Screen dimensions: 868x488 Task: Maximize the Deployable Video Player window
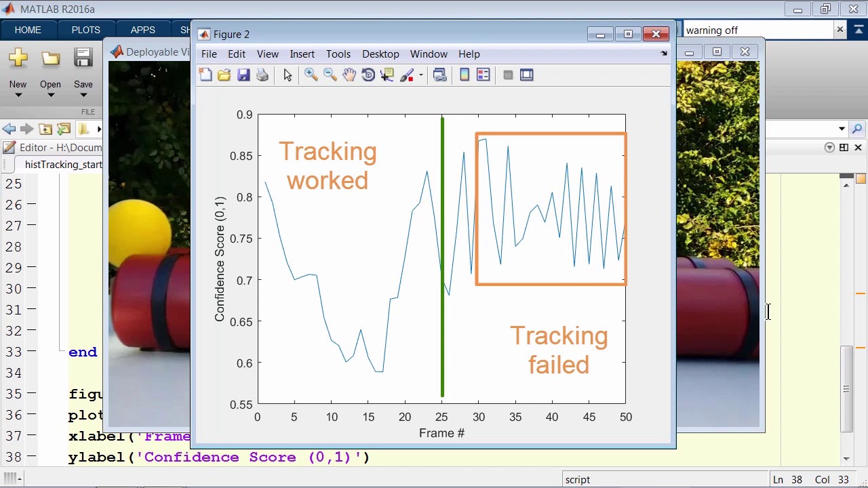[717, 52]
